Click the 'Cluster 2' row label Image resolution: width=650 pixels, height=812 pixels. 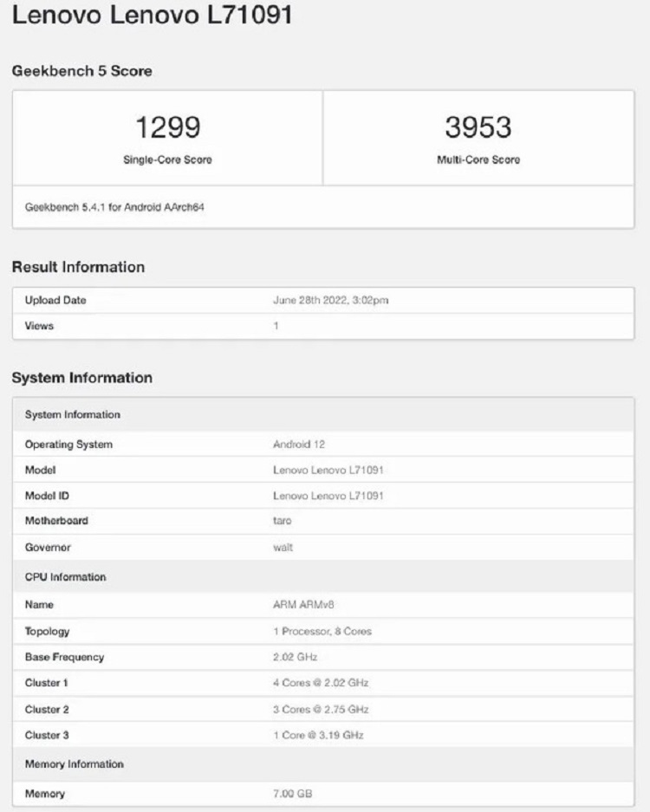47,710
